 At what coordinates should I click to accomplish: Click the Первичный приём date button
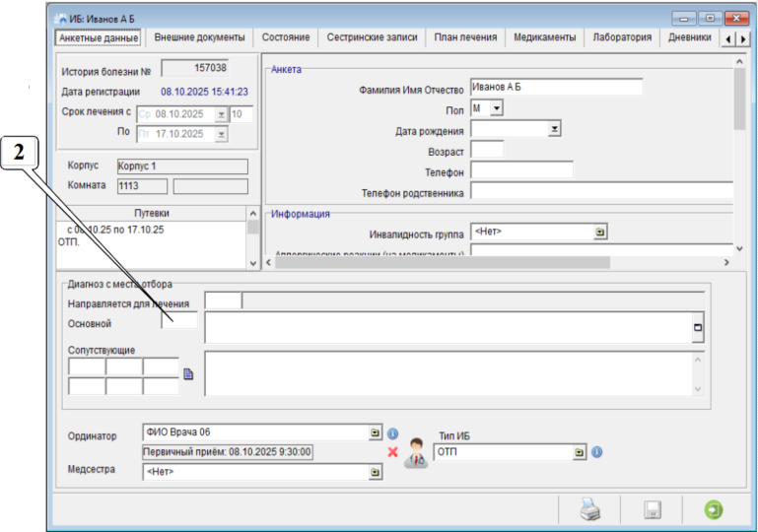228,451
